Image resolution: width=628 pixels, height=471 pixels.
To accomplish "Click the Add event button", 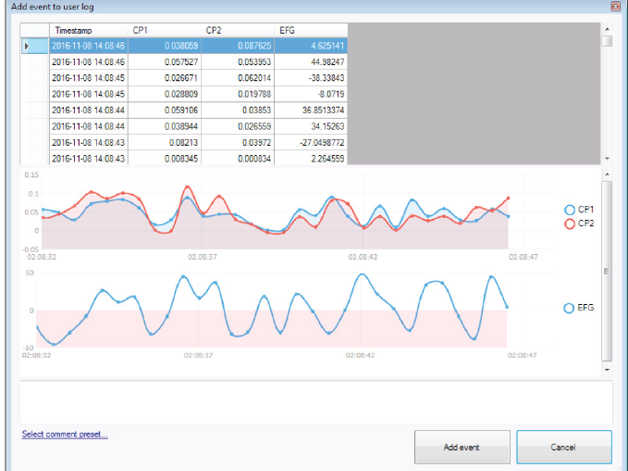I will 464,447.
